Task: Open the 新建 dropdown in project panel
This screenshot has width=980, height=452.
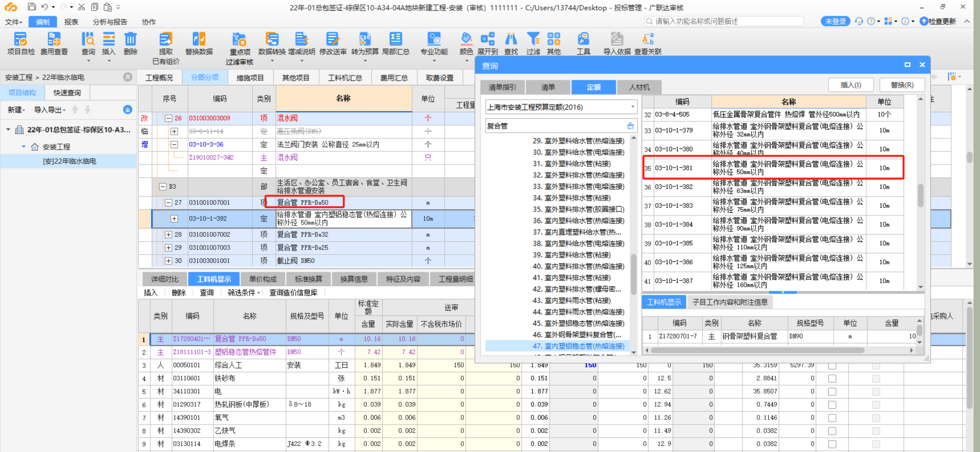Action: 16,110
